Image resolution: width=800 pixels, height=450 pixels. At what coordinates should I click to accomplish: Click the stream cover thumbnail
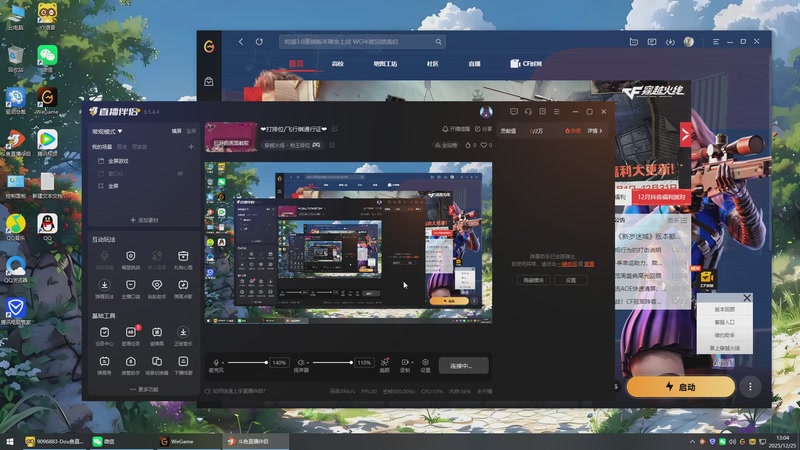point(231,137)
